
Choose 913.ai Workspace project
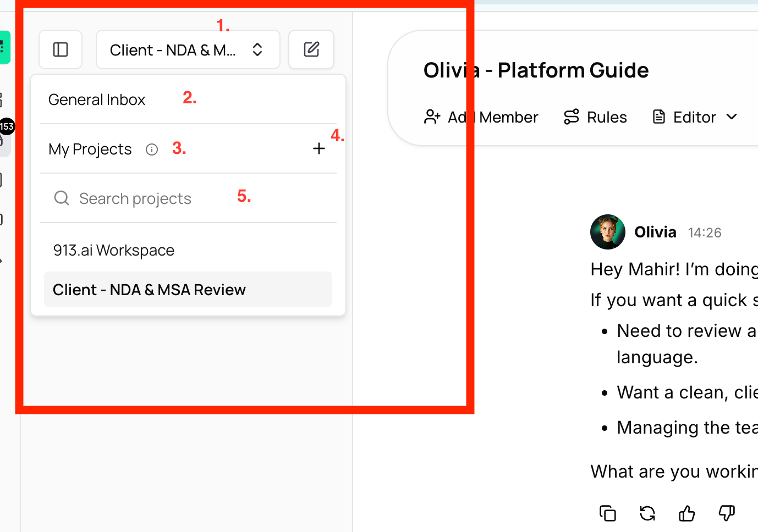pos(114,250)
